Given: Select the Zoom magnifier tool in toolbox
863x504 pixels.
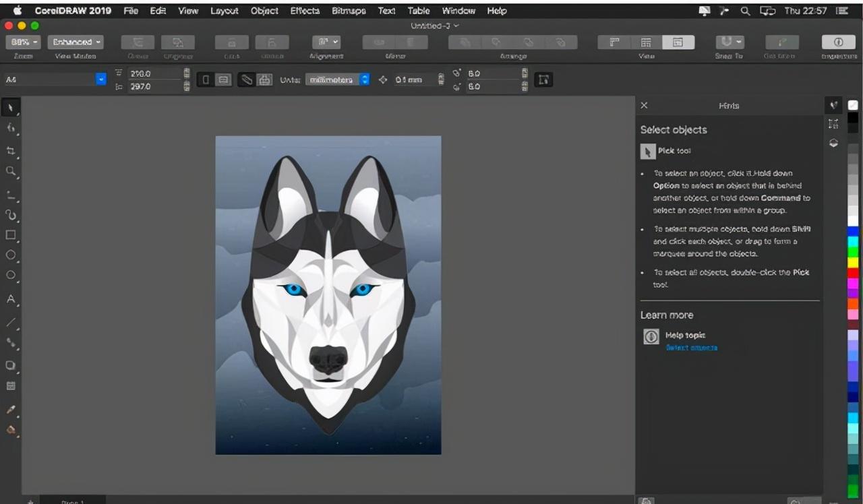Looking at the screenshot, I should point(11,171).
